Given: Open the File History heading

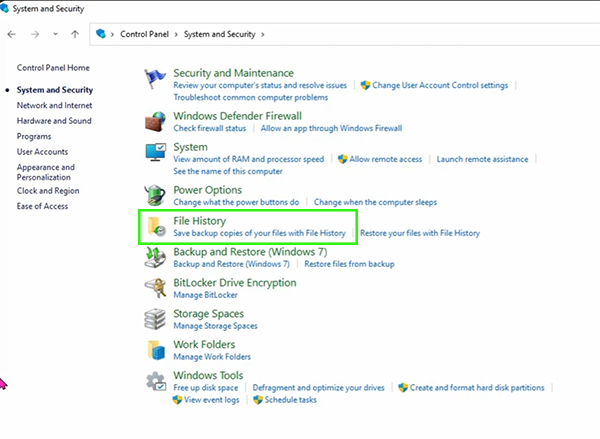Looking at the screenshot, I should pos(199,221).
